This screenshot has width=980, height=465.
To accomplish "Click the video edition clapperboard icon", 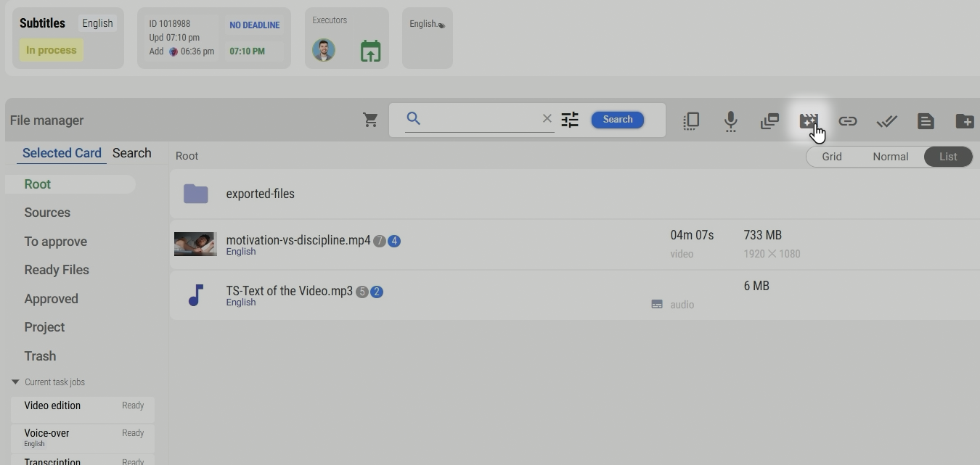I will (x=808, y=121).
